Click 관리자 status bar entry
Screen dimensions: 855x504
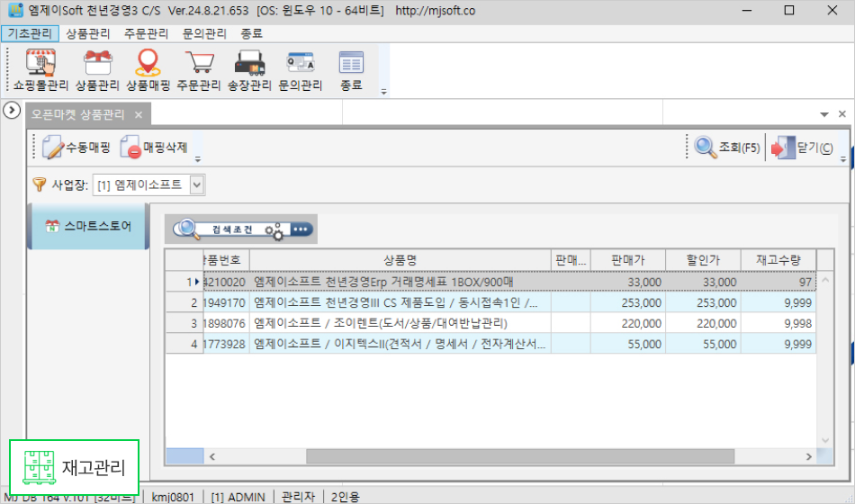[298, 497]
